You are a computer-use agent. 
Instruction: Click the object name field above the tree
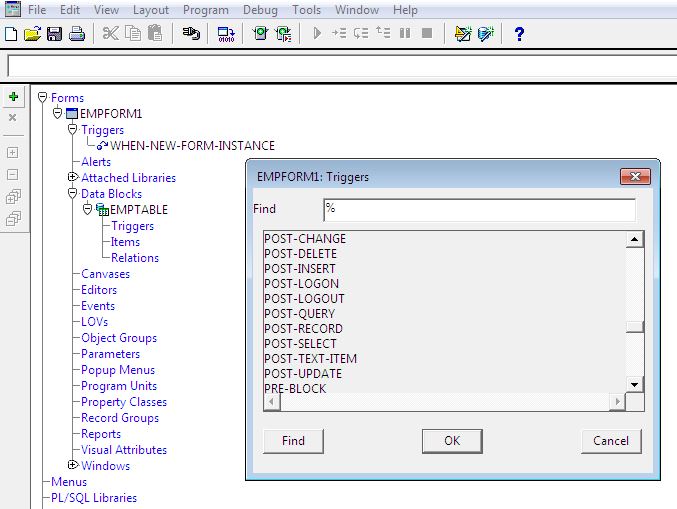click(x=342, y=66)
